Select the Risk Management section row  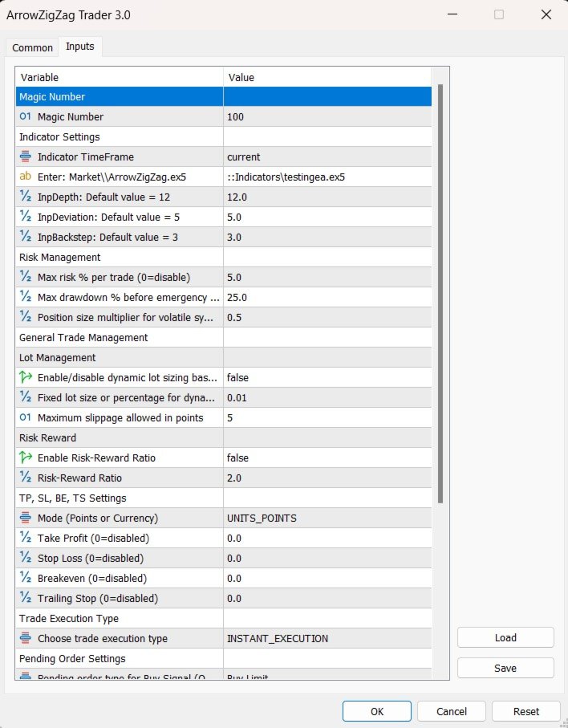click(224, 257)
